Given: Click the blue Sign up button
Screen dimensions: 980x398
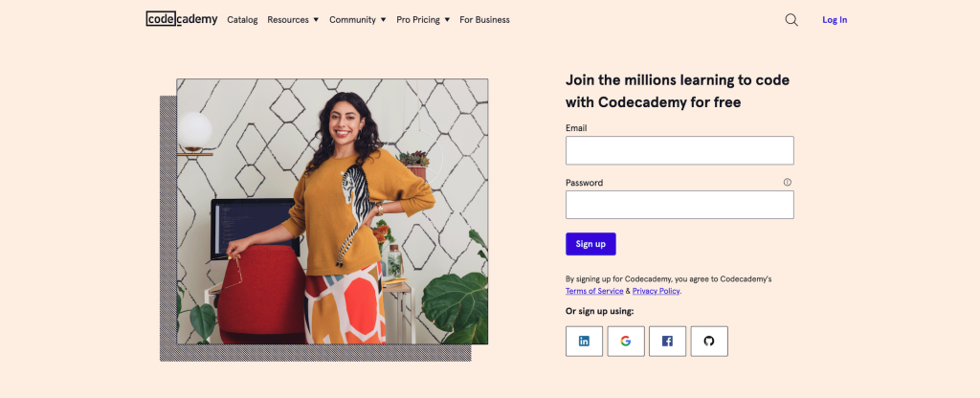Looking at the screenshot, I should [590, 244].
